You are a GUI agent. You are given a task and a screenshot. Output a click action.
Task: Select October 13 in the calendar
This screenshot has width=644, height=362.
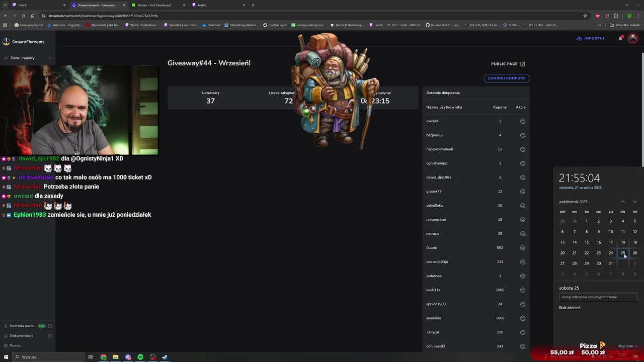click(562, 242)
